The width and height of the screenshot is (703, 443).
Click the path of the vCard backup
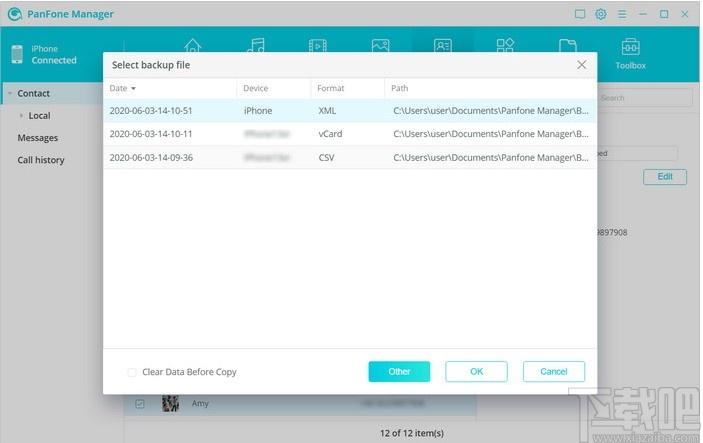click(491, 134)
